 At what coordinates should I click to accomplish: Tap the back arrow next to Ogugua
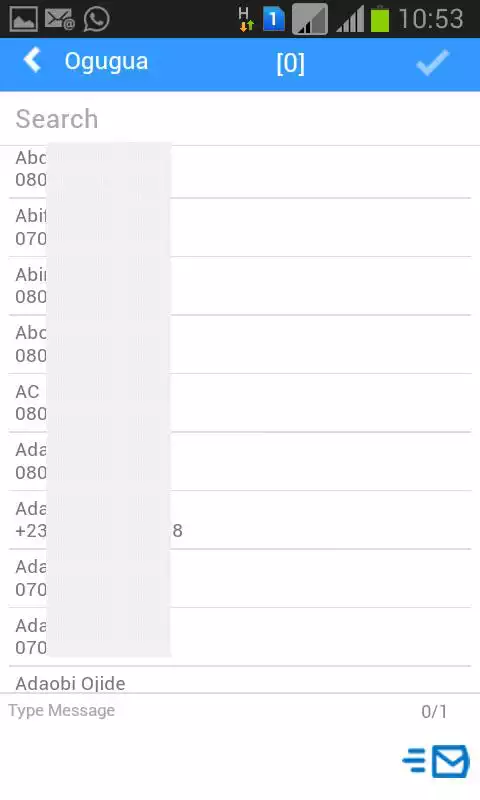click(x=32, y=61)
